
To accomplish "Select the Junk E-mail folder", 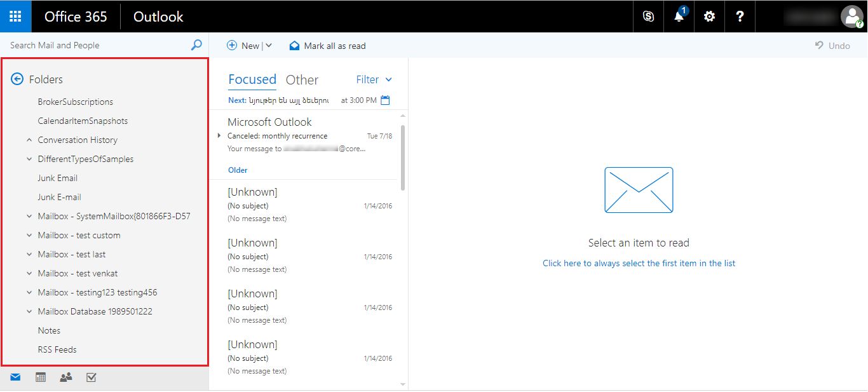I will (60, 197).
